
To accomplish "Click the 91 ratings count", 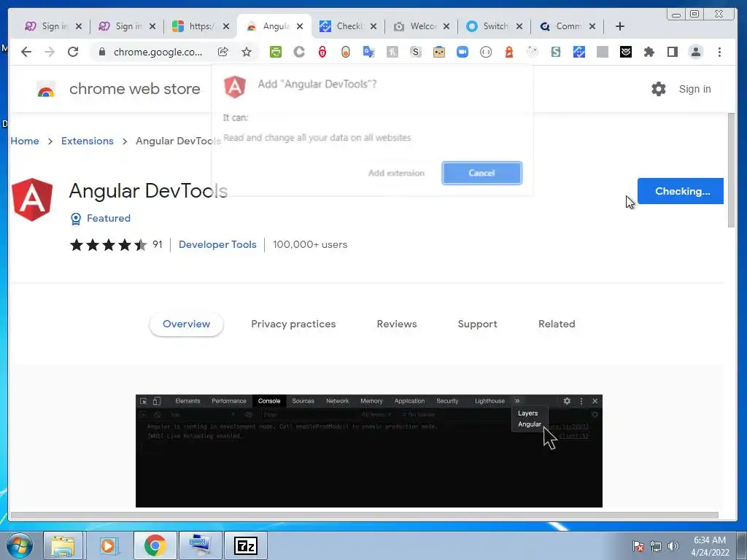I will tap(158, 245).
